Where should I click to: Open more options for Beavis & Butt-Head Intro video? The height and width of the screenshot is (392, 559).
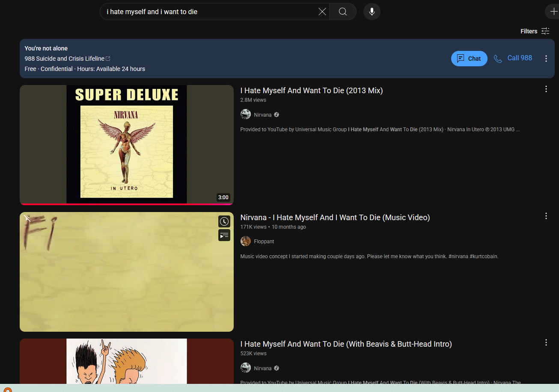click(x=546, y=342)
